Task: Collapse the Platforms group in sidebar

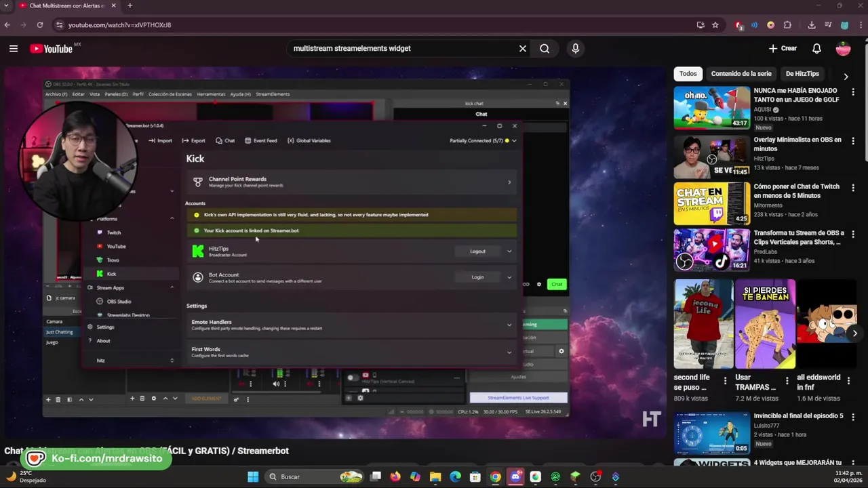Action: [172, 218]
